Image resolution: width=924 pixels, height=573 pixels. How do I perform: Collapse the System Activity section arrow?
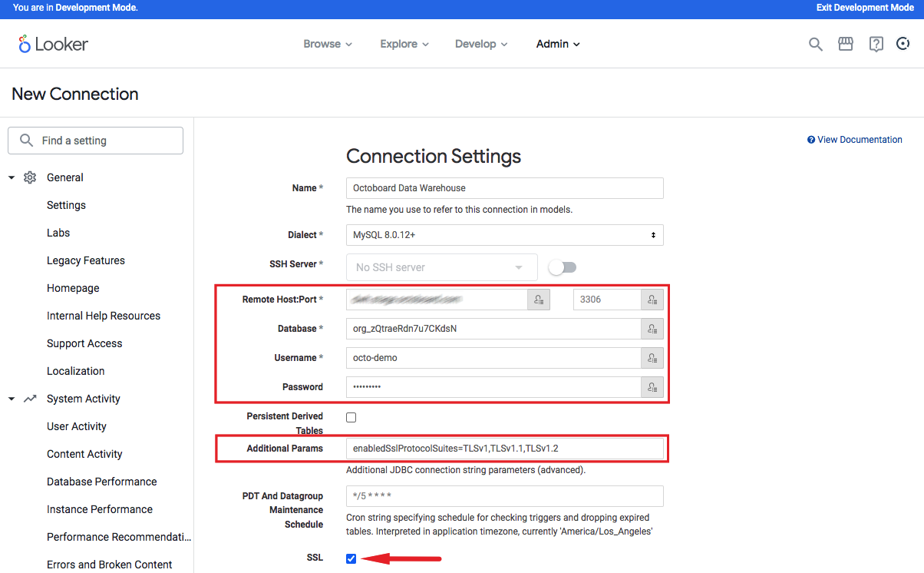[x=12, y=399]
